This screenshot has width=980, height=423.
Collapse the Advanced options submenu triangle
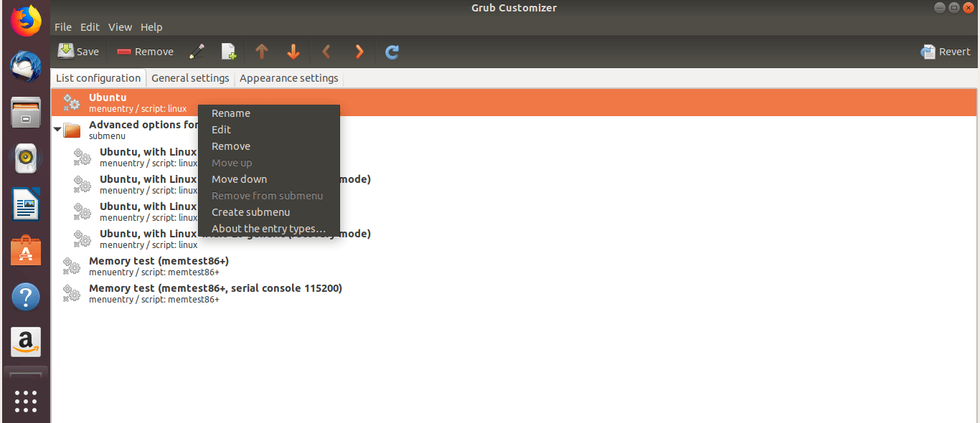[57, 130]
